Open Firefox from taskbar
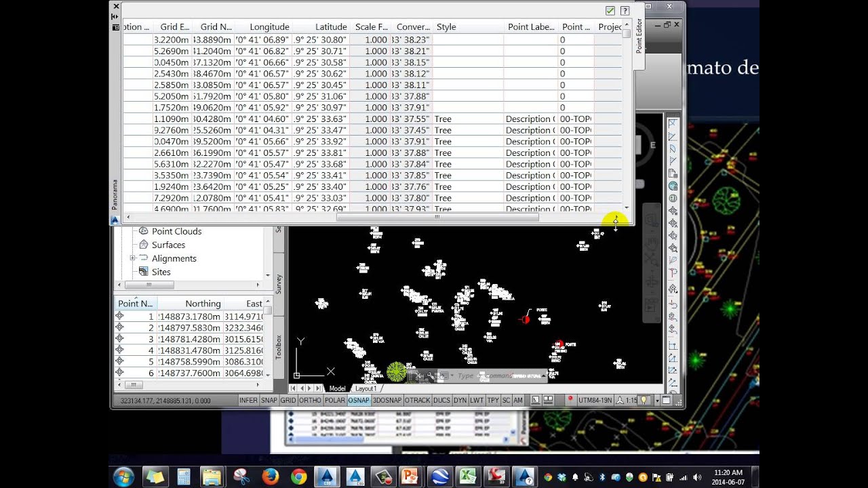 coord(270,476)
